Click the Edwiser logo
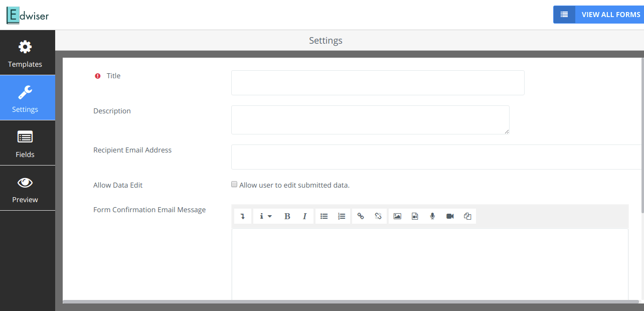Screen dimensions: 644x311 28,15
